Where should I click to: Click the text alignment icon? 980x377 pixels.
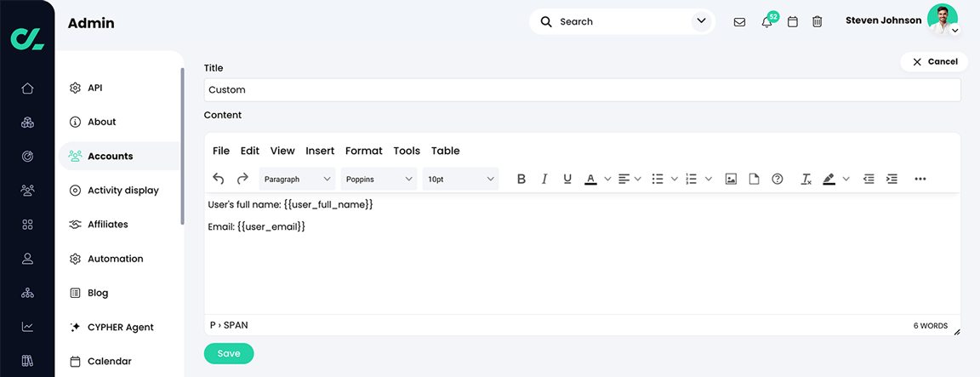click(624, 179)
